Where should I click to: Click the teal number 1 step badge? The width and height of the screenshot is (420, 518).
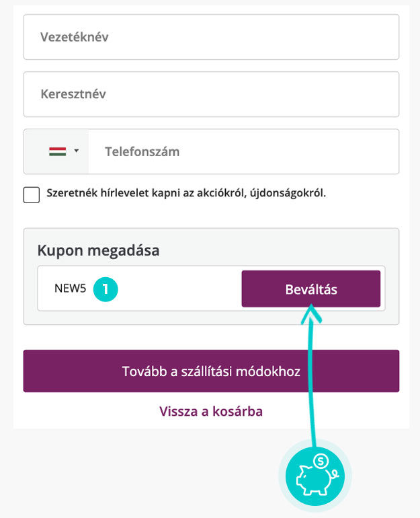[106, 289]
